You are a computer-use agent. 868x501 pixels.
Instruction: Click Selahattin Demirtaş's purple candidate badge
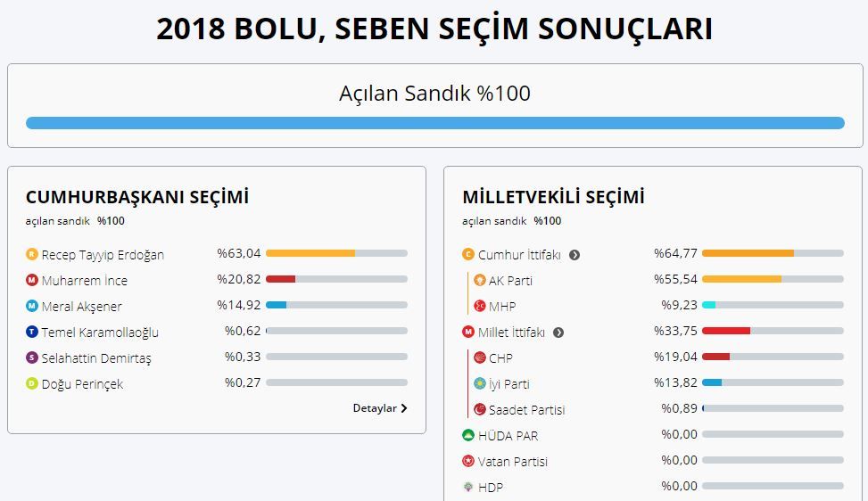tap(32, 357)
